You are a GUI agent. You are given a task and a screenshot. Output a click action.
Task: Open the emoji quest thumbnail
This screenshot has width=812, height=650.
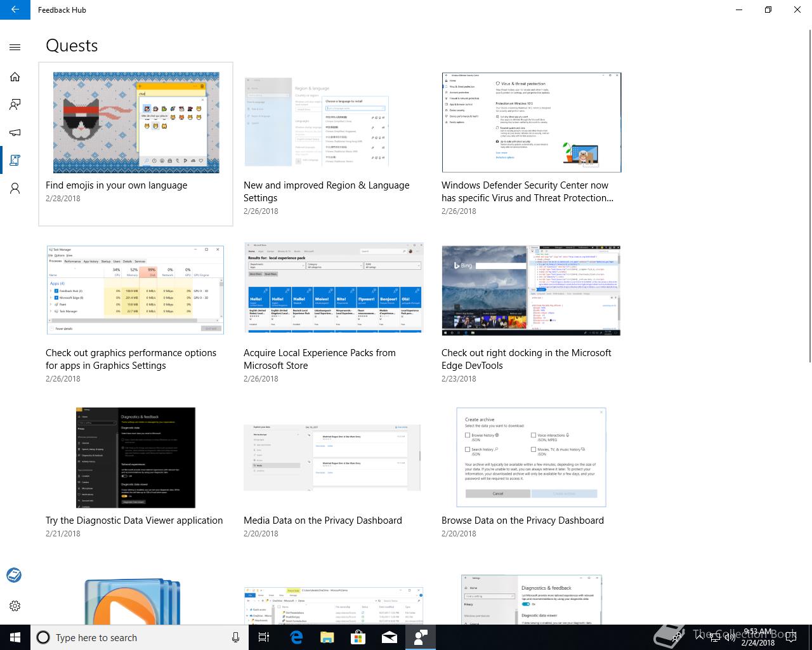click(x=136, y=123)
